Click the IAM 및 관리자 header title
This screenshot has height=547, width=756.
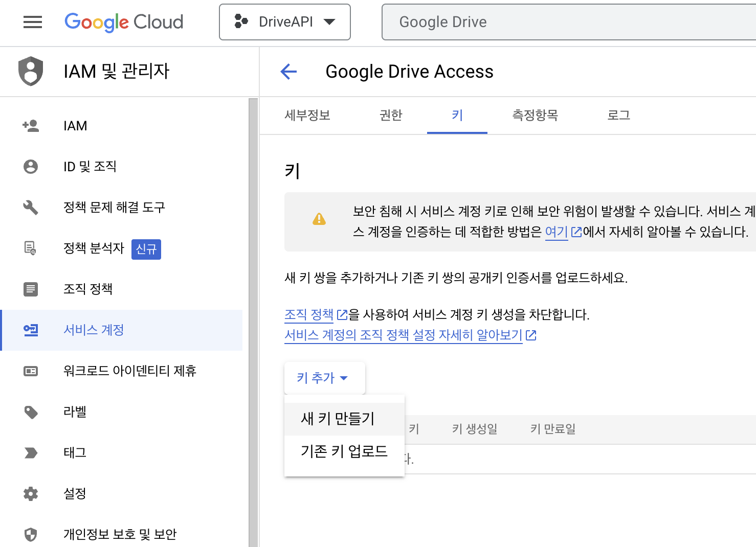(117, 71)
